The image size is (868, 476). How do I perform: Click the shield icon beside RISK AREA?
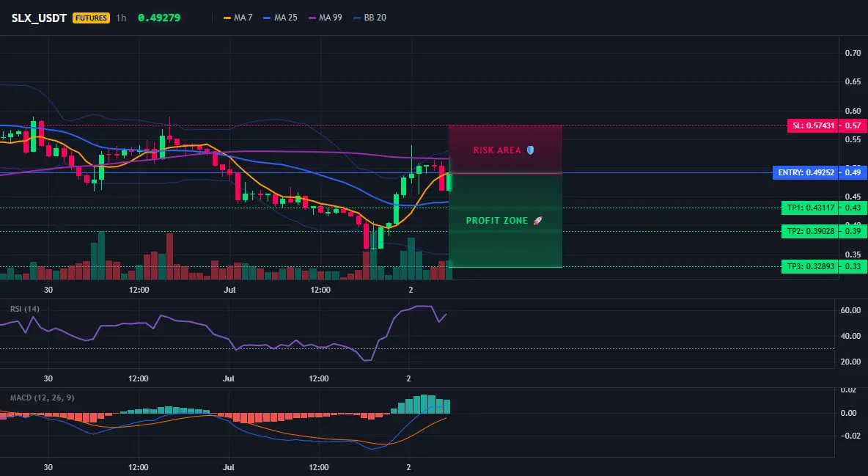(x=530, y=150)
